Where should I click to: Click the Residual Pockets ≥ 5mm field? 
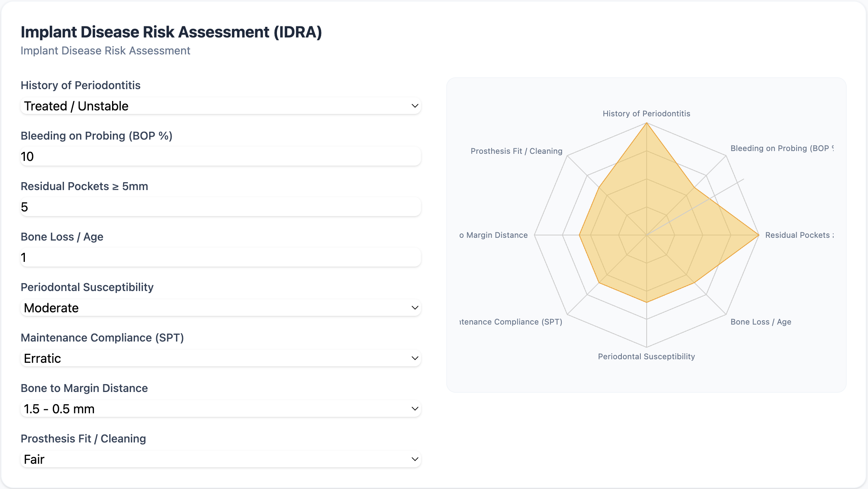(x=221, y=207)
